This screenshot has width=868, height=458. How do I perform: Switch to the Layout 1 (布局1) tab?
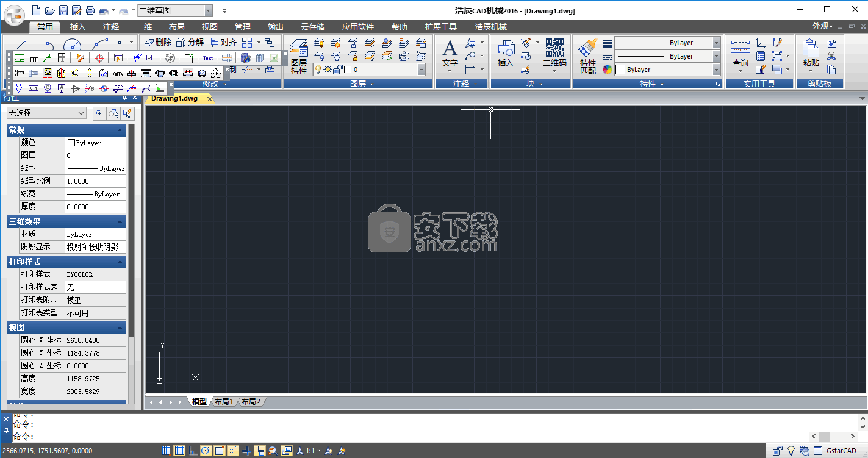point(224,401)
